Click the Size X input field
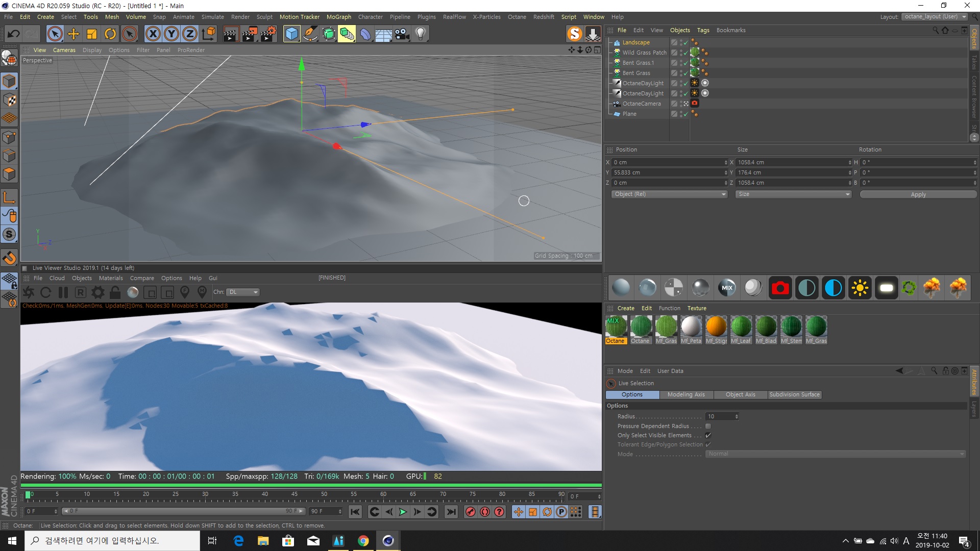The image size is (980, 551). (x=793, y=163)
